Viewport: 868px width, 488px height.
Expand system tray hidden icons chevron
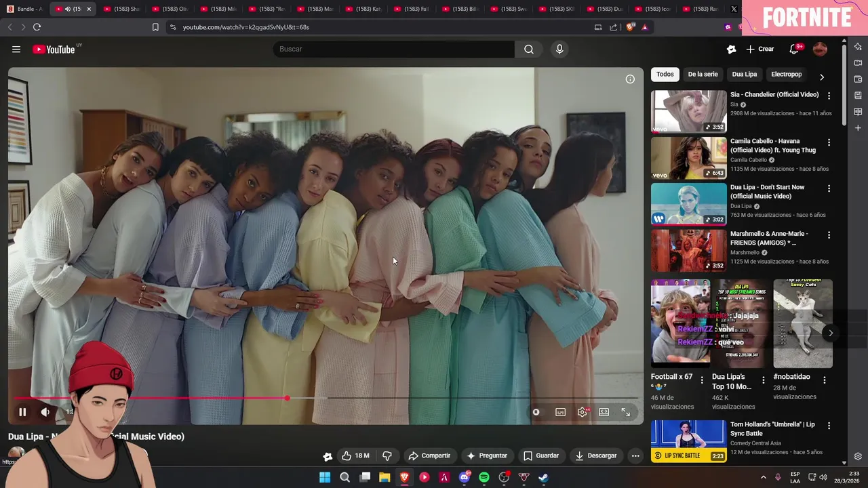click(x=763, y=477)
